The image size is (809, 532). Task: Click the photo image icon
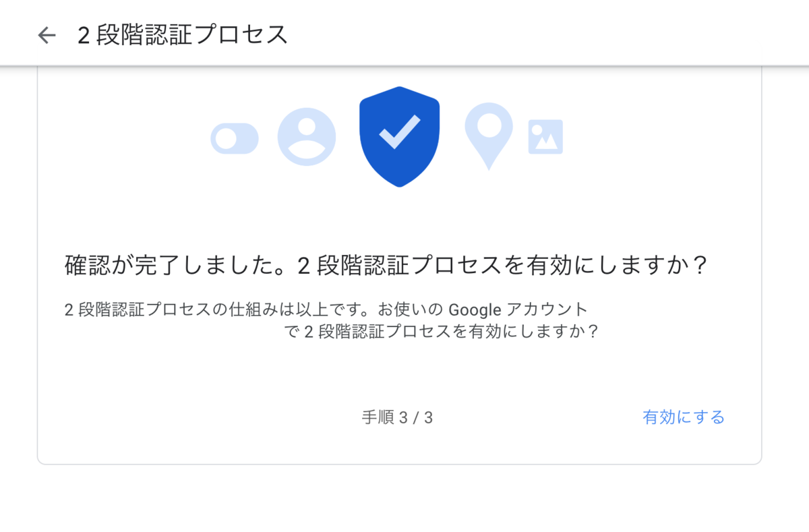545,137
